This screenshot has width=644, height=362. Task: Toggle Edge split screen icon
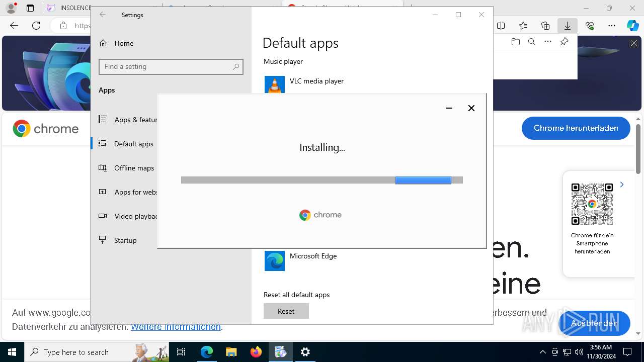tap(501, 26)
